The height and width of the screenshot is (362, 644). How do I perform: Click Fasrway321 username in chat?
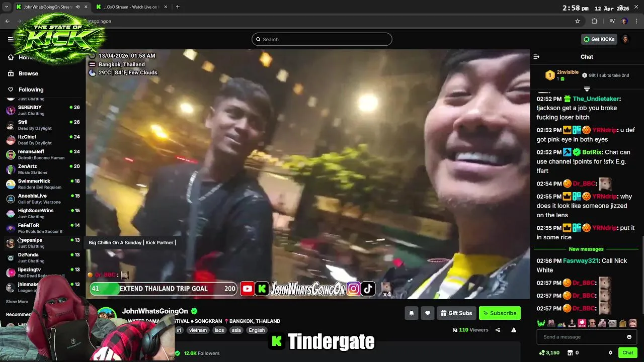coord(580,261)
